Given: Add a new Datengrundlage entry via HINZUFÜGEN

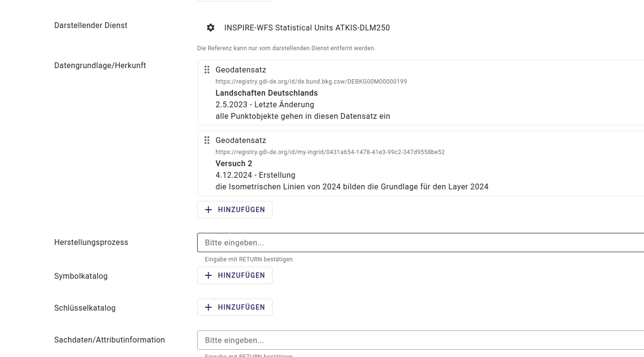Looking at the screenshot, I should pos(234,209).
